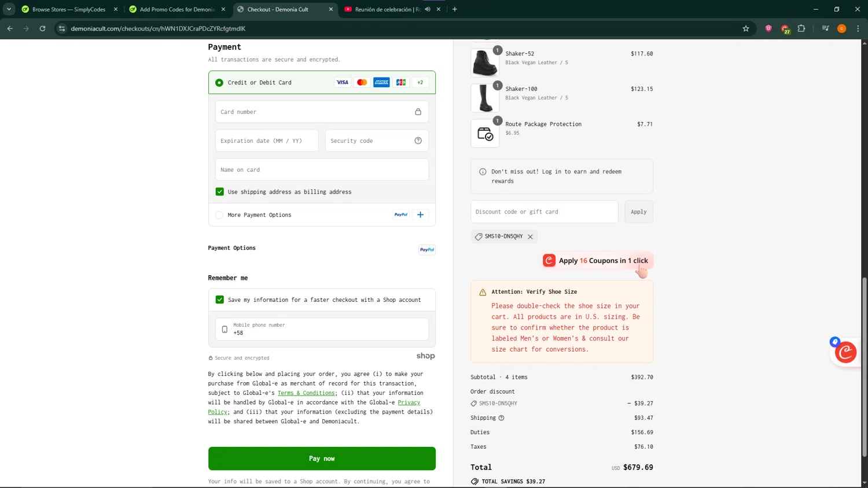The width and height of the screenshot is (868, 488).
Task: Go forward to next page
Action: coord(26,28)
